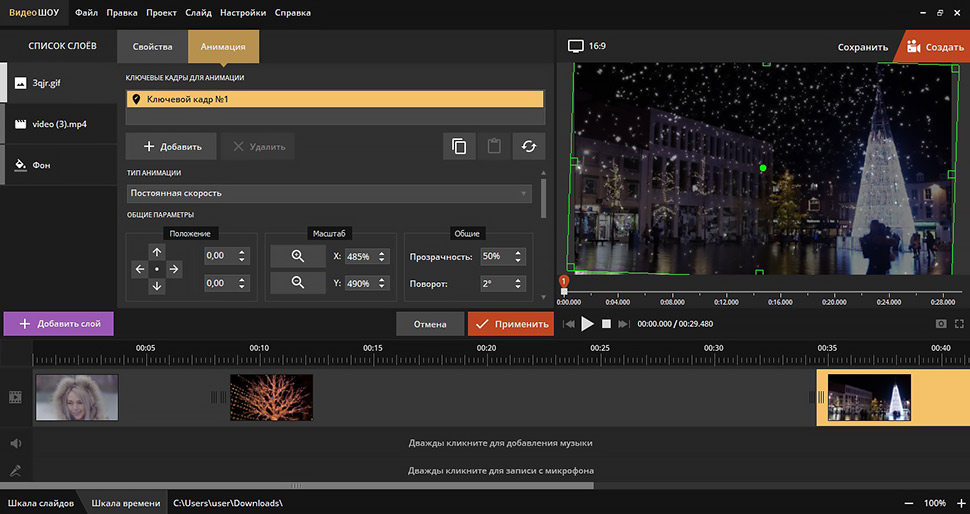The height and width of the screenshot is (514, 970).
Task: Click the preview timeline slider handle
Action: [x=564, y=291]
